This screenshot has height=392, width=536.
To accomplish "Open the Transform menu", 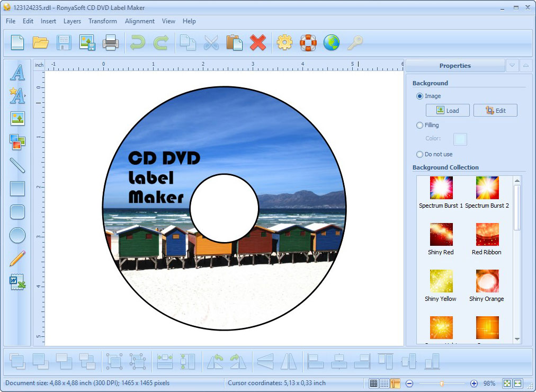I will tap(103, 21).
